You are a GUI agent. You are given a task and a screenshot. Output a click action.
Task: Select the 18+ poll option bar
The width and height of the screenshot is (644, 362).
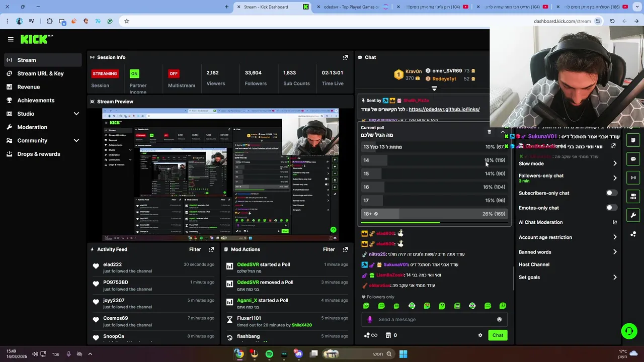434,214
